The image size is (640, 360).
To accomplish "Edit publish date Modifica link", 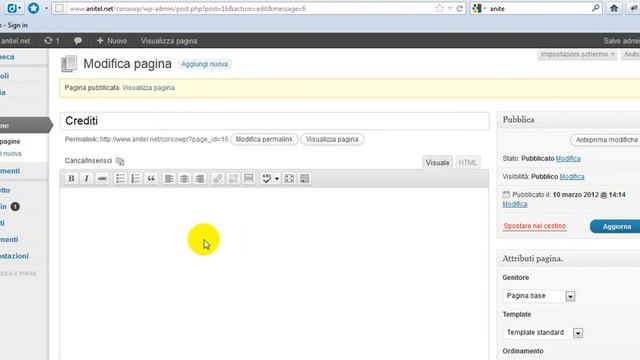I will [x=515, y=204].
